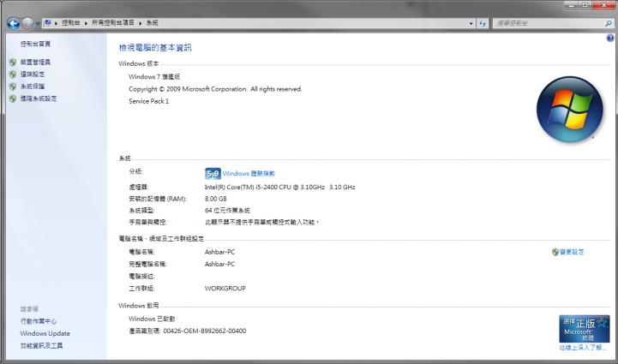Open address bar history dropdown arrow
618x364 pixels.
point(471,23)
